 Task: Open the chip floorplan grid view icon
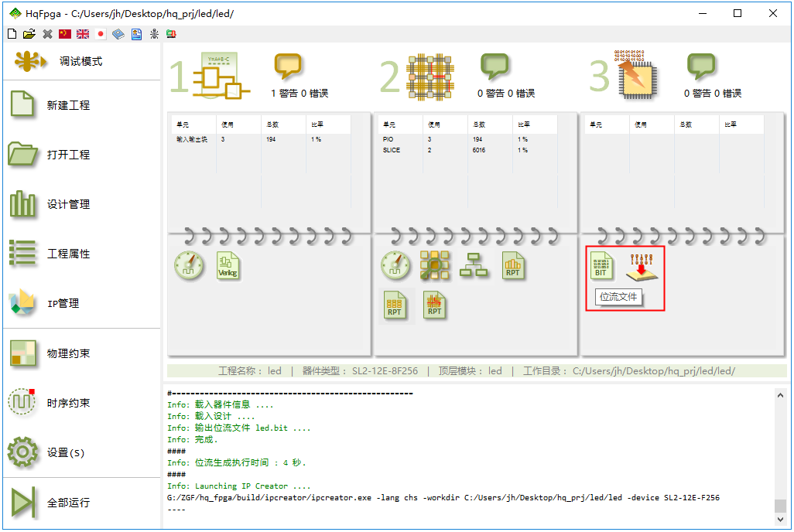coord(435,266)
